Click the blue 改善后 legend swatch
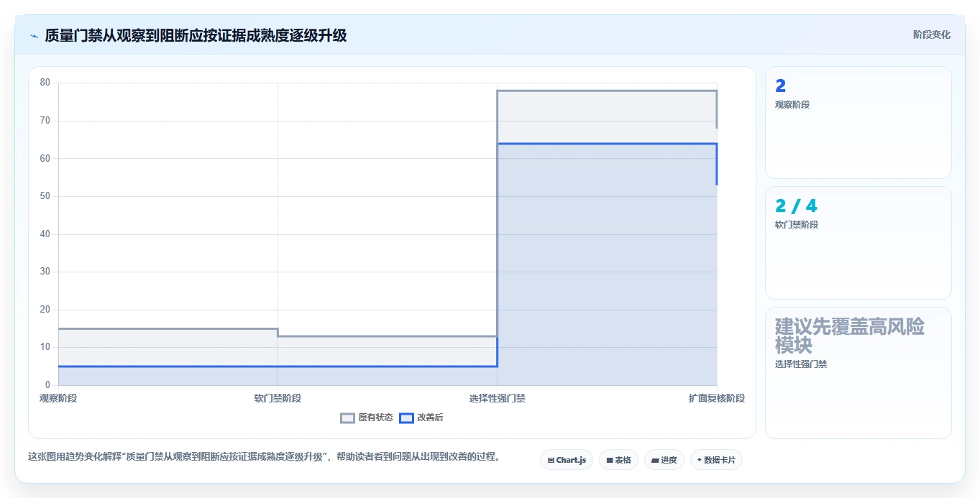Image resolution: width=980 pixels, height=498 pixels. pyautogui.click(x=406, y=418)
